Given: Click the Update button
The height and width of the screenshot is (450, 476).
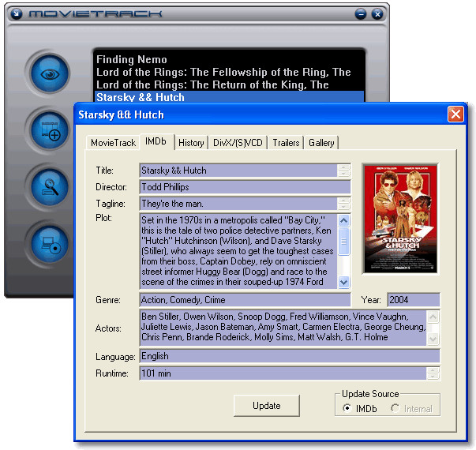Looking at the screenshot, I should (x=267, y=405).
